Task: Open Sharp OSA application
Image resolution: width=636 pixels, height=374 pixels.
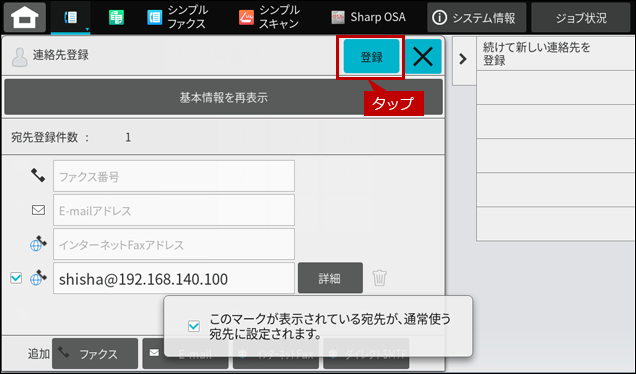Action: click(368, 17)
